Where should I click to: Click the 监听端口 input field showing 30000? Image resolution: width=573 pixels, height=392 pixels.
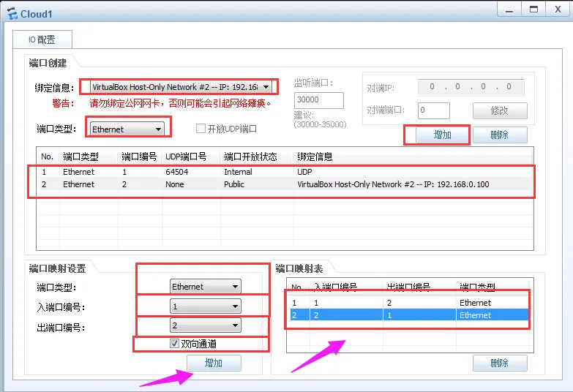pyautogui.click(x=318, y=101)
